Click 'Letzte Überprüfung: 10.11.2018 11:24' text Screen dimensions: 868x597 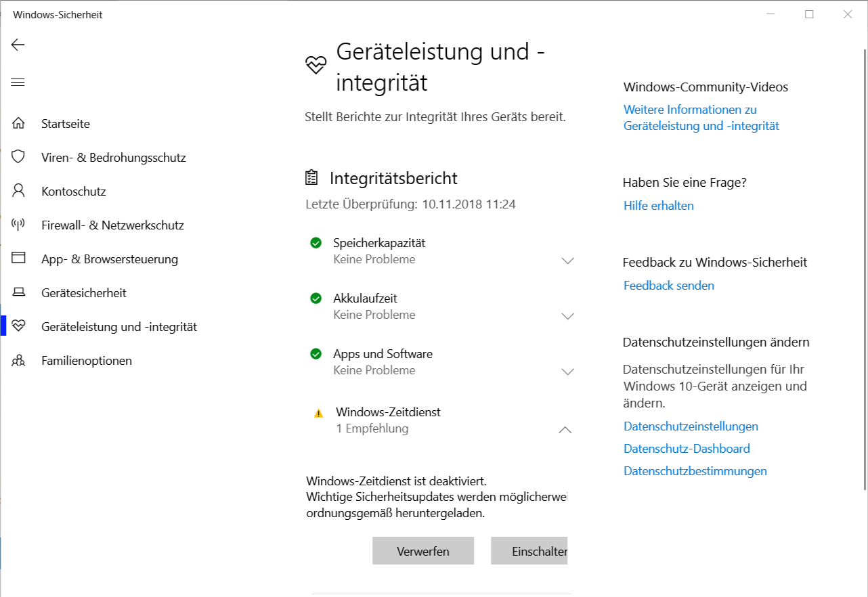(x=410, y=204)
